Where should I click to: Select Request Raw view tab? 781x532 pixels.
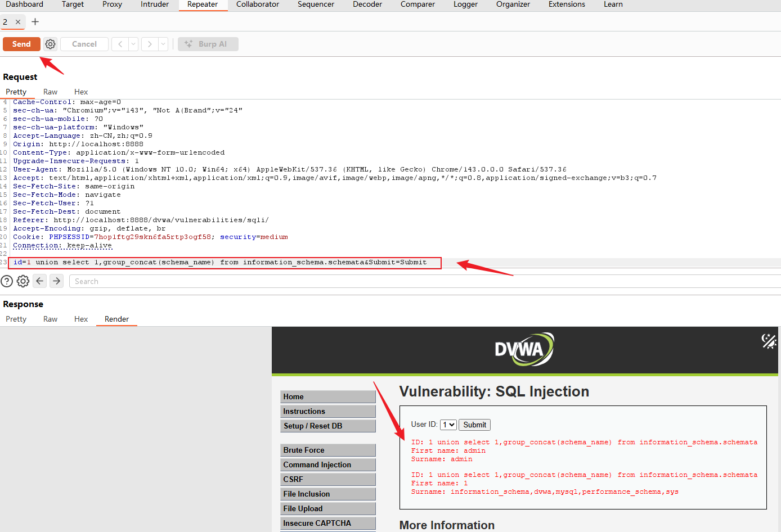tap(51, 92)
